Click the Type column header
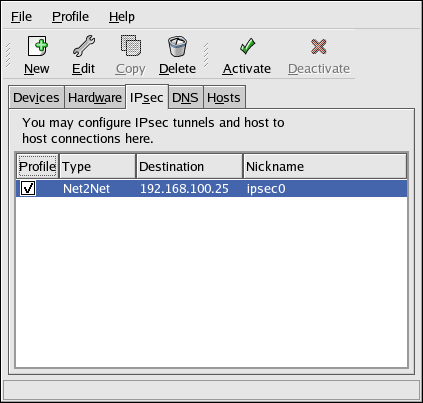Image resolution: width=423 pixels, height=403 pixels. (97, 166)
